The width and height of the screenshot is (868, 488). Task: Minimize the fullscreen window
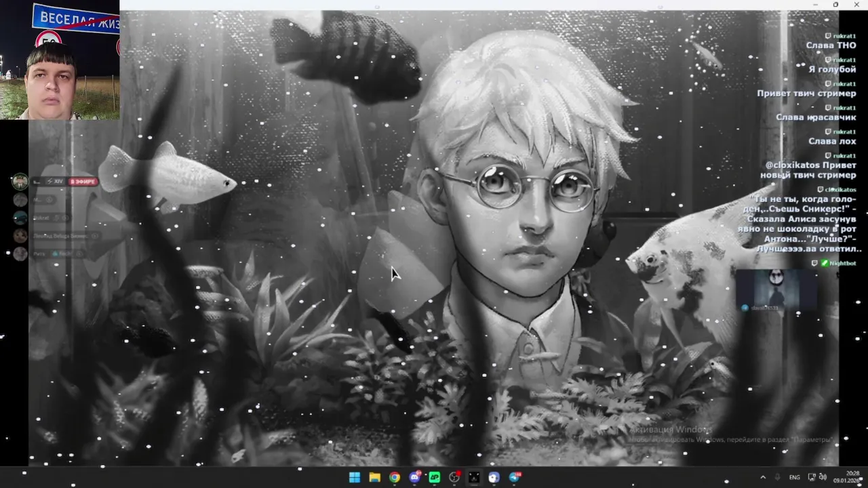(816, 5)
